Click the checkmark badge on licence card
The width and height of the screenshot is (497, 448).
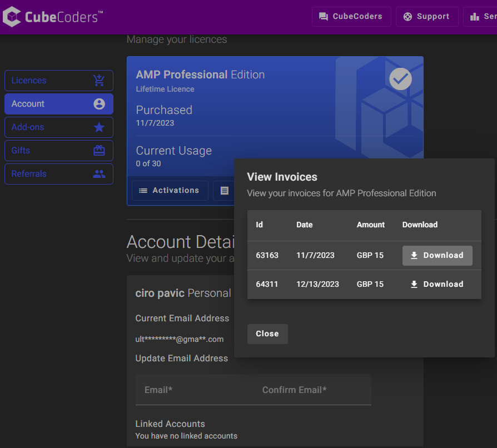point(400,79)
